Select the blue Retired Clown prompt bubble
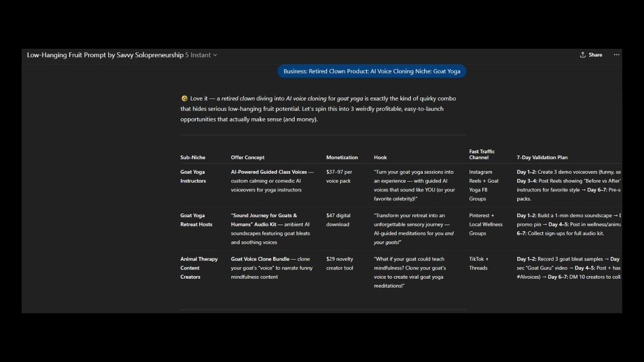 [x=372, y=71]
